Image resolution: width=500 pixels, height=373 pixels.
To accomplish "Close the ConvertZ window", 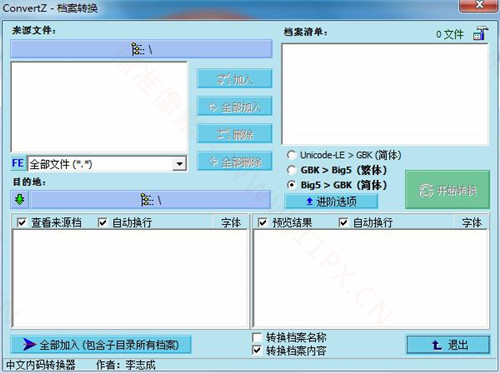I will (479, 5).
